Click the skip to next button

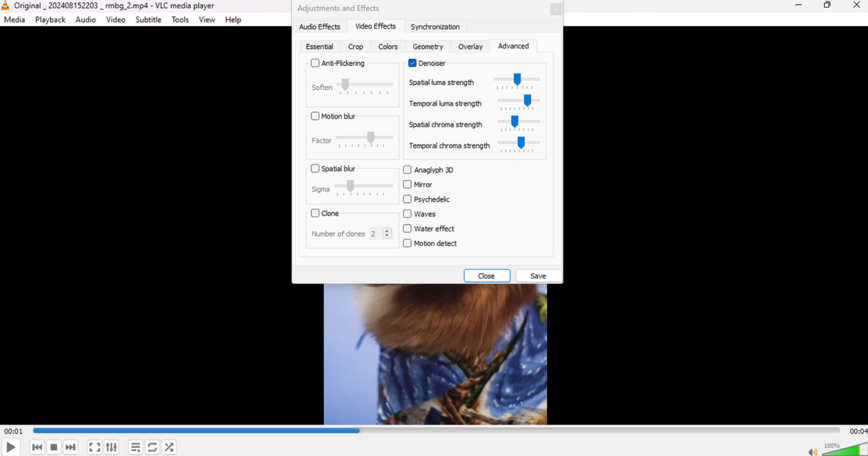coord(70,447)
